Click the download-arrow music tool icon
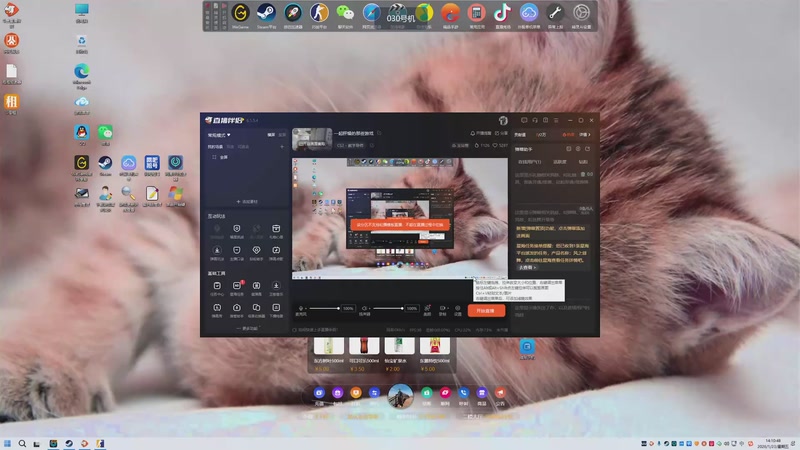800x450 pixels. [276, 288]
